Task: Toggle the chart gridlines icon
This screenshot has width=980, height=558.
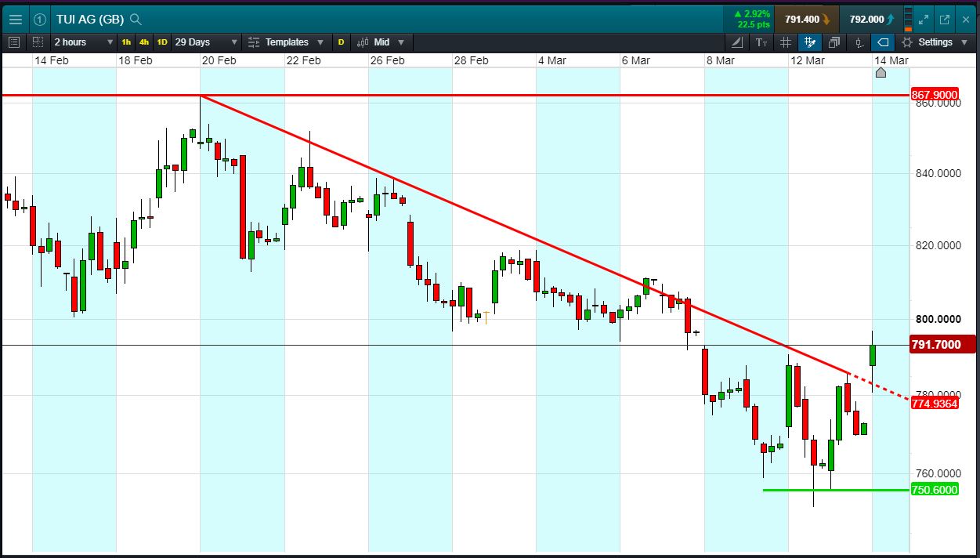Action: 786,42
